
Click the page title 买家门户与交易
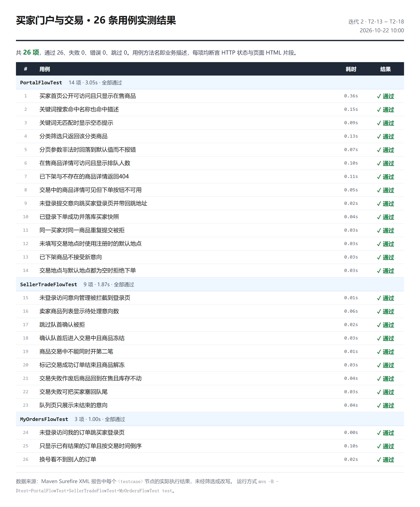50,20
